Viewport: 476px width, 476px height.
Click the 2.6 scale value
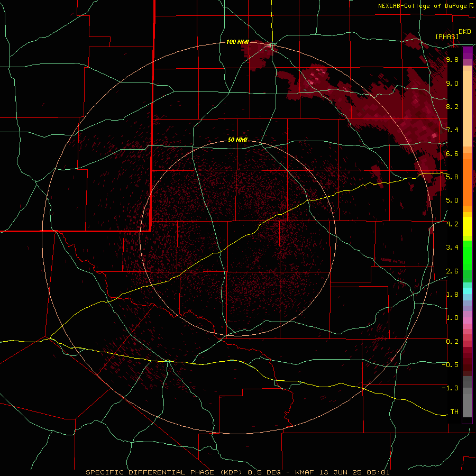pyautogui.click(x=452, y=271)
